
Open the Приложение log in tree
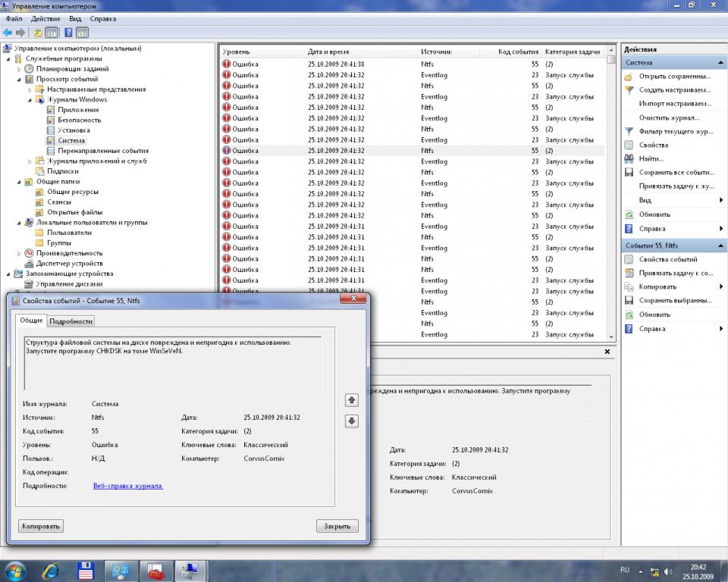(78, 110)
